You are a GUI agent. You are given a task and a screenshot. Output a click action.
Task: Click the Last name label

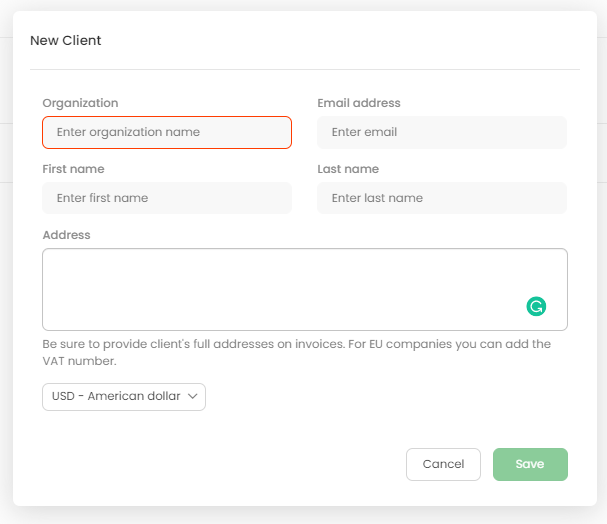pos(348,169)
